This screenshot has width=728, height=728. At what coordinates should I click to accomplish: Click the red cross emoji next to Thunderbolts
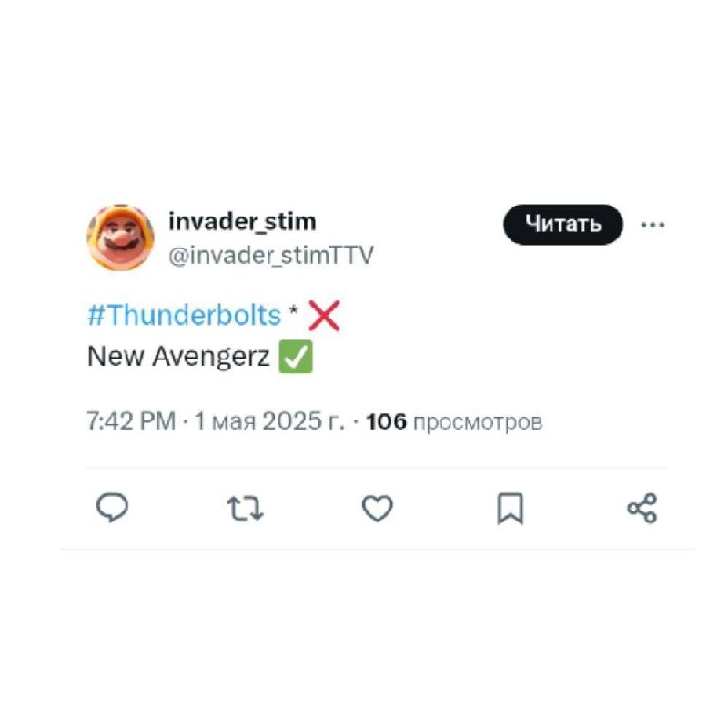tap(323, 315)
